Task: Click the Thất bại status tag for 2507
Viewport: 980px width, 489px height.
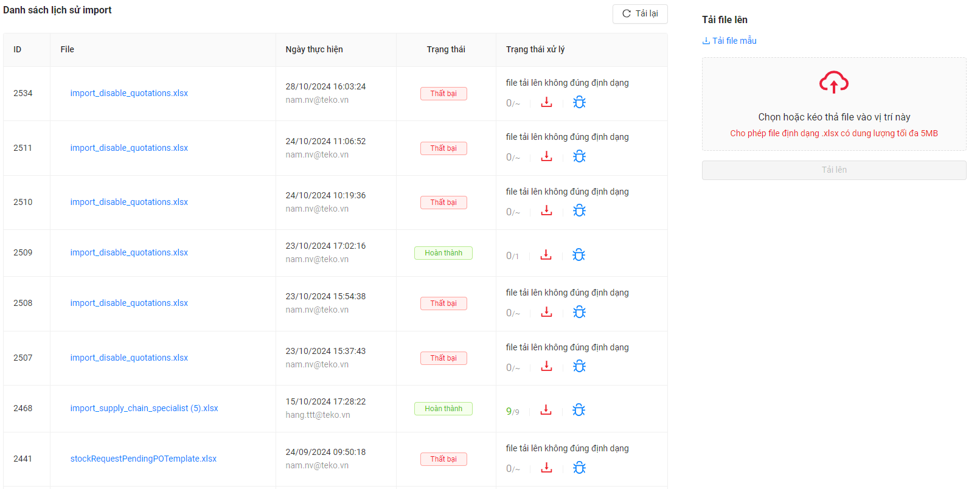Action: [x=443, y=358]
